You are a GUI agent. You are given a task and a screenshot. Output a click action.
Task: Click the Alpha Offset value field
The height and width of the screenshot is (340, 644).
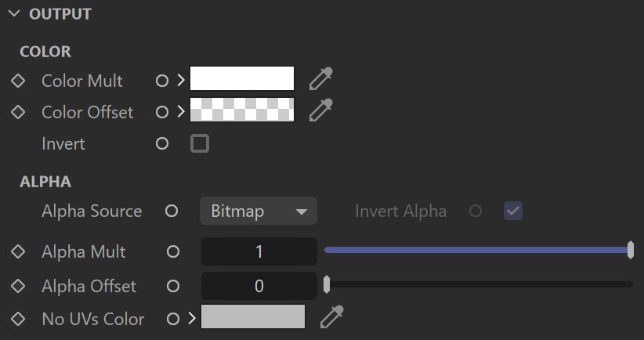point(259,286)
